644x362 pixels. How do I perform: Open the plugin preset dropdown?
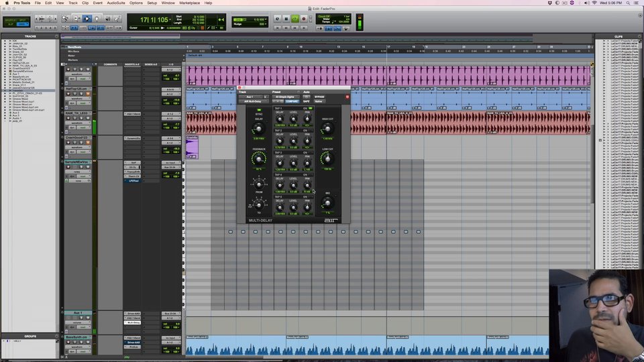point(284,97)
